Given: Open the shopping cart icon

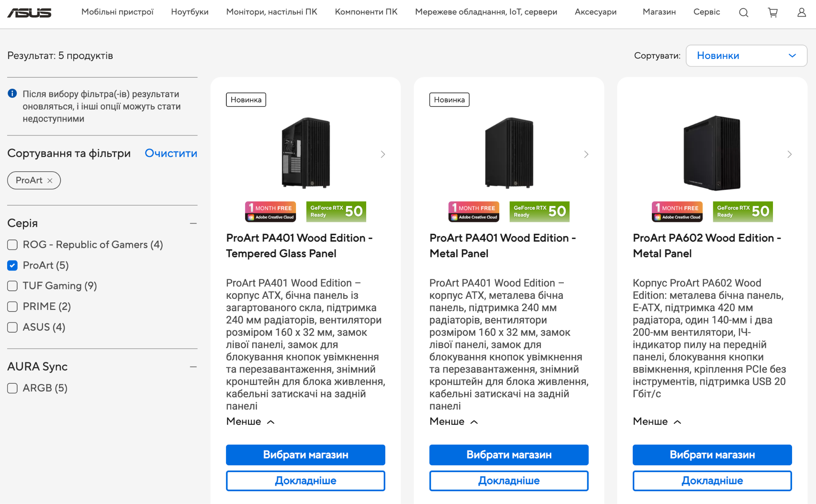Looking at the screenshot, I should pyautogui.click(x=773, y=13).
